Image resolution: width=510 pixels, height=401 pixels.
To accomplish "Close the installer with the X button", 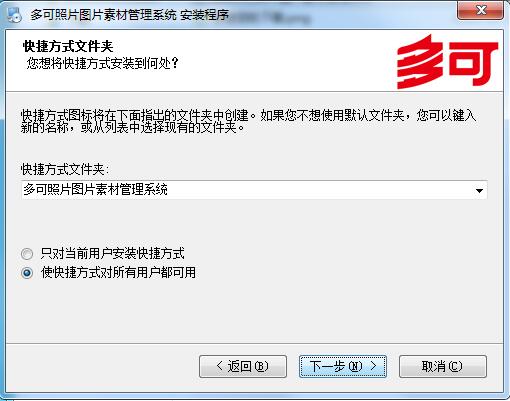I will [481, 10].
